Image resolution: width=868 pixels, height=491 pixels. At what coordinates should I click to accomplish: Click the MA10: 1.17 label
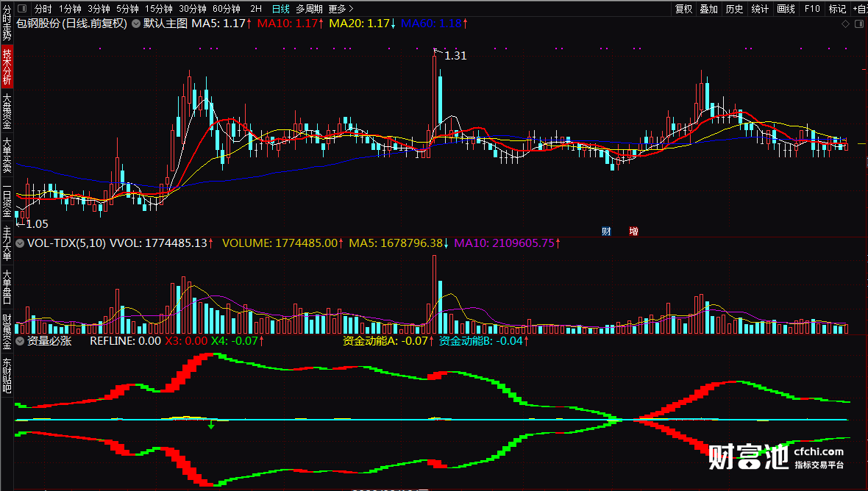point(290,24)
